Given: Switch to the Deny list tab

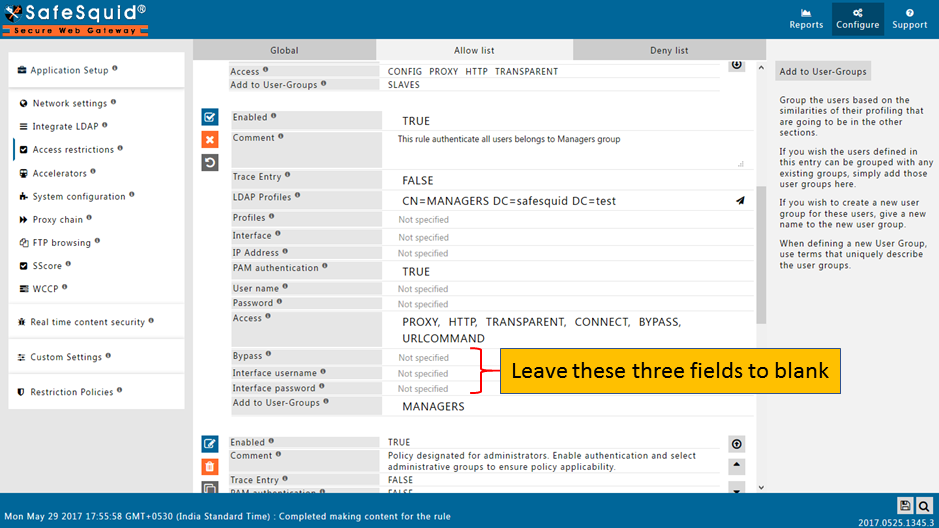Looking at the screenshot, I should pyautogui.click(x=669, y=50).
